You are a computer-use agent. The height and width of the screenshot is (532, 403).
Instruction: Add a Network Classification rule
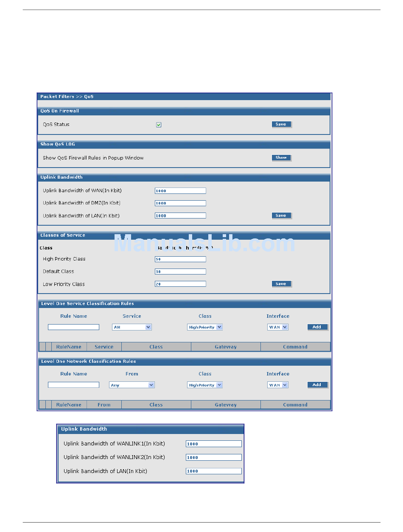pos(317,385)
